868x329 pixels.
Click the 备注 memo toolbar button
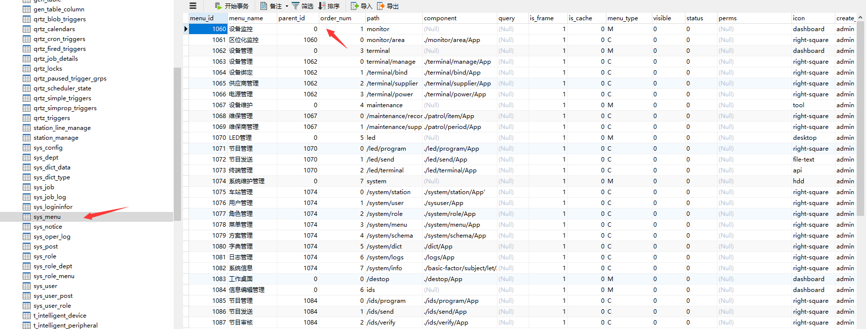[x=271, y=6]
